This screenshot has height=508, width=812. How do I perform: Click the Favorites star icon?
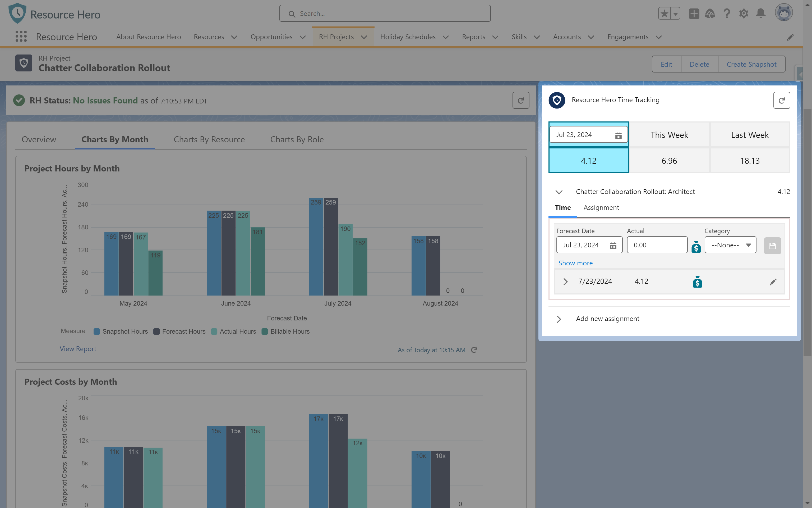664,14
